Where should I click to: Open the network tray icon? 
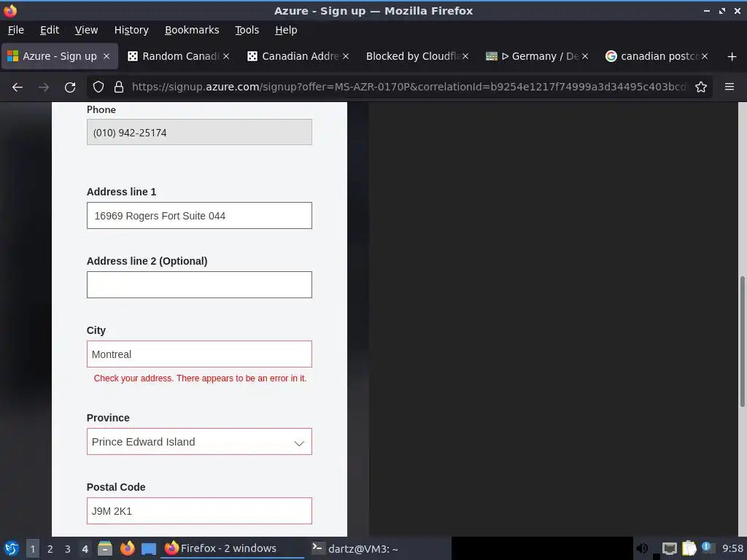[x=670, y=549]
